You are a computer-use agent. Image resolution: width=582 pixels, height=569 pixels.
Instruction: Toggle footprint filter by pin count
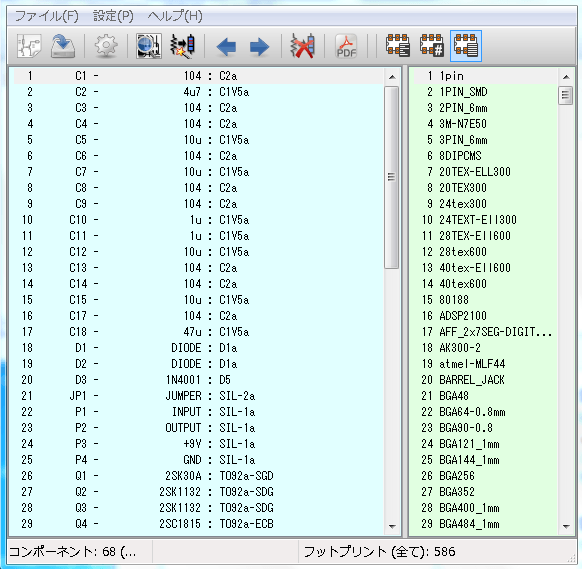[432, 46]
